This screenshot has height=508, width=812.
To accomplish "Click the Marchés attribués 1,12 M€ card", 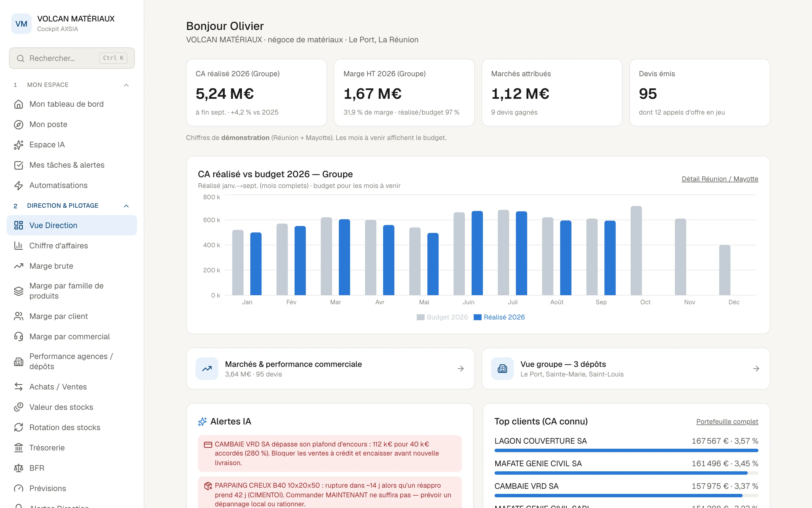I will click(551, 93).
